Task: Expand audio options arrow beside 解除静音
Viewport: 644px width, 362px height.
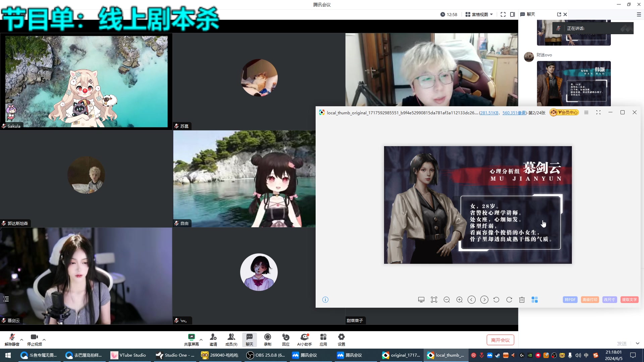Action: click(22, 340)
